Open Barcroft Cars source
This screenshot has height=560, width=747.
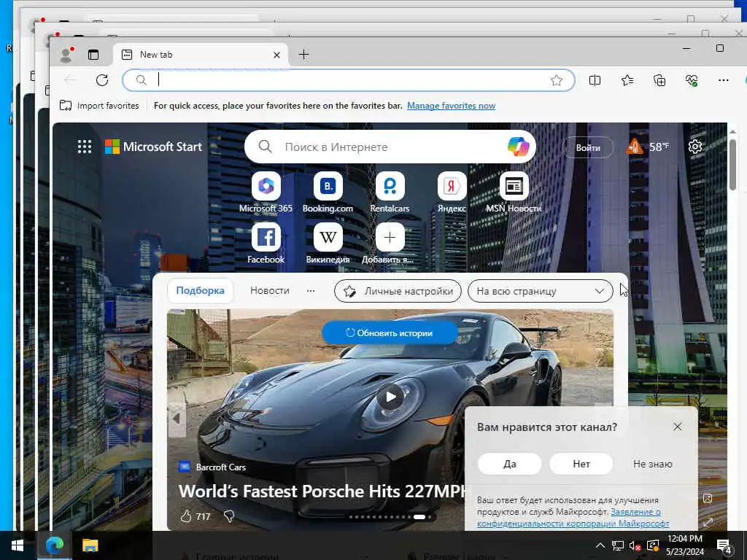pos(212,467)
